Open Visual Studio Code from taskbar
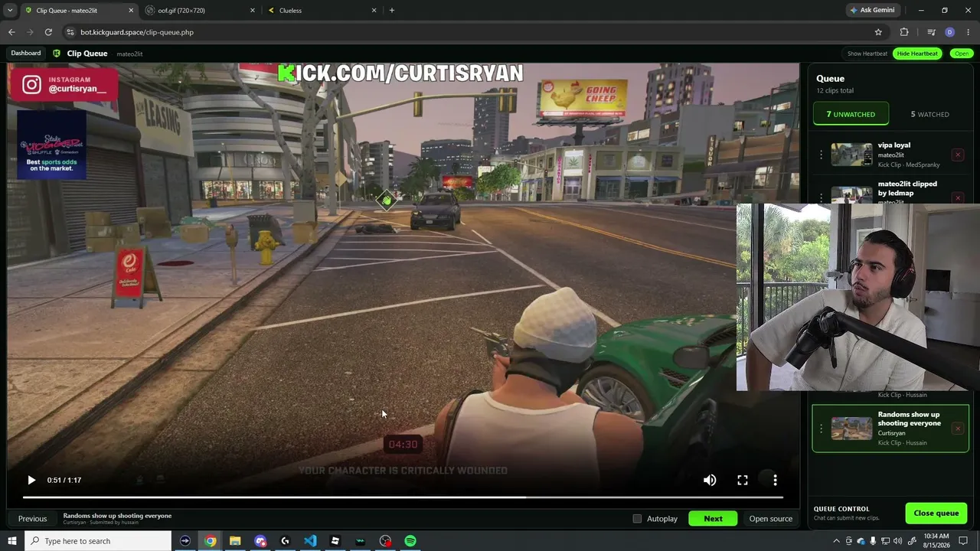This screenshot has height=551, width=980. coord(310,541)
